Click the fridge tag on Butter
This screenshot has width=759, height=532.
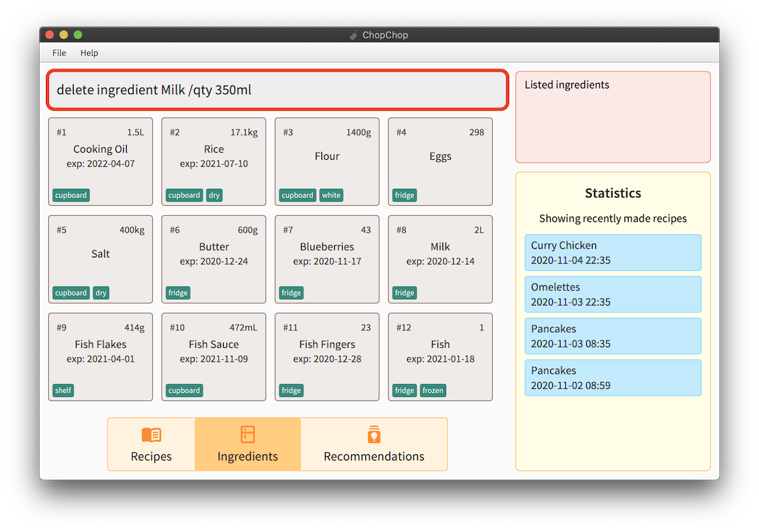tap(178, 293)
